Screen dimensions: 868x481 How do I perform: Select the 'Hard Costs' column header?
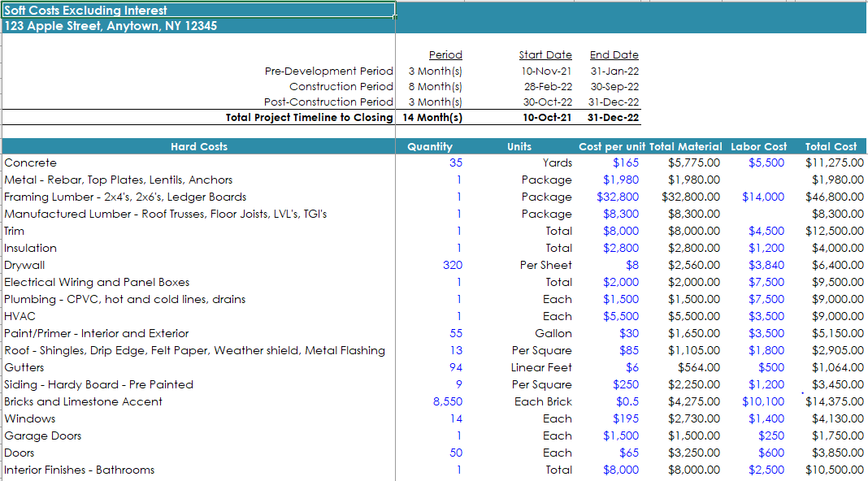[199, 146]
